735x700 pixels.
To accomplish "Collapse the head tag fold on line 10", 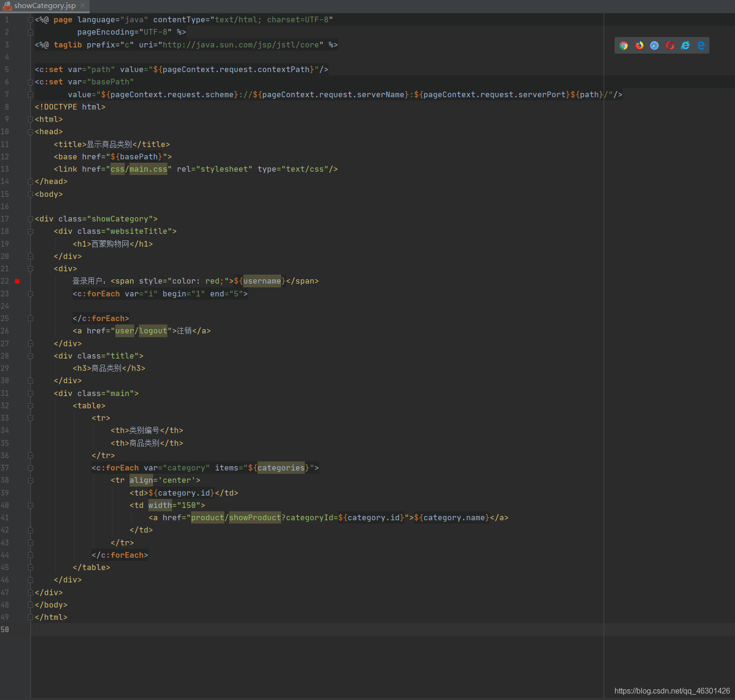I will [30, 132].
